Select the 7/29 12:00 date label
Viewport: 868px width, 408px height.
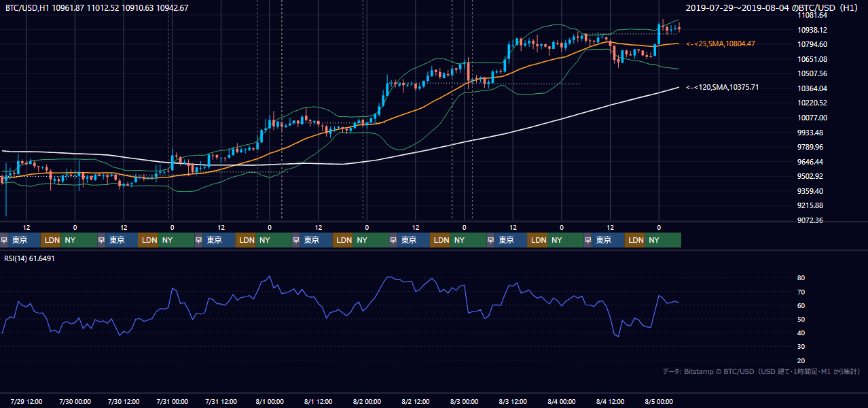coord(26,401)
